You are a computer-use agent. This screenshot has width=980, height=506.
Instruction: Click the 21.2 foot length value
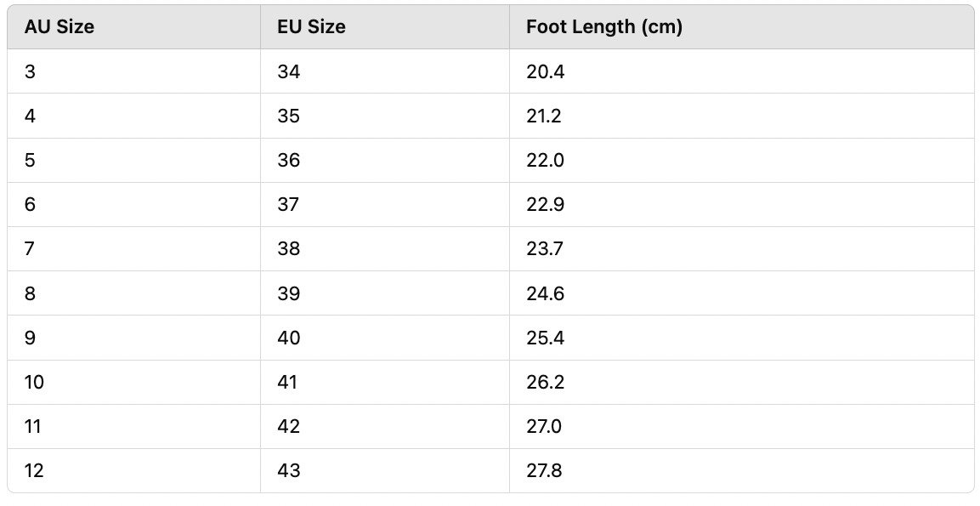[x=544, y=116]
